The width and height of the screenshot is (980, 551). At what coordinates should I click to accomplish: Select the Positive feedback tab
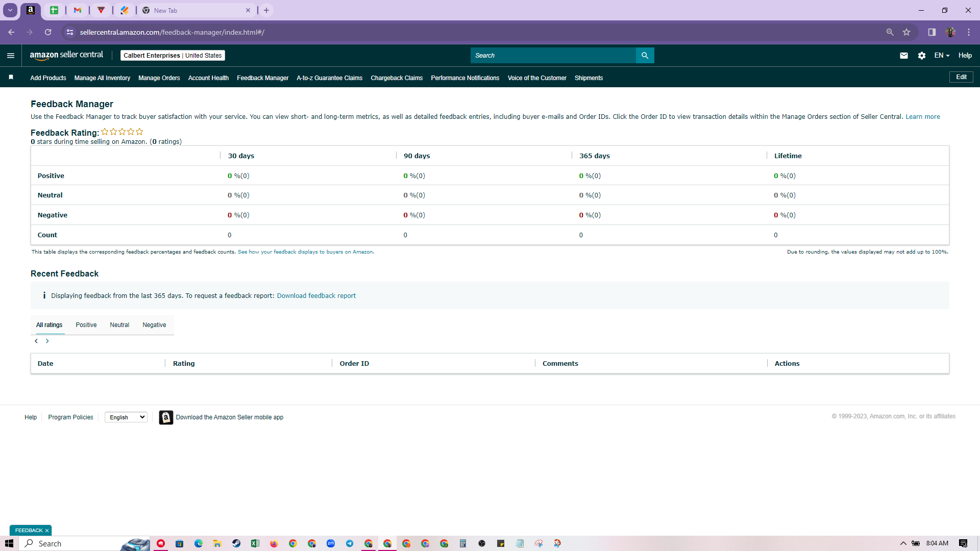86,325
